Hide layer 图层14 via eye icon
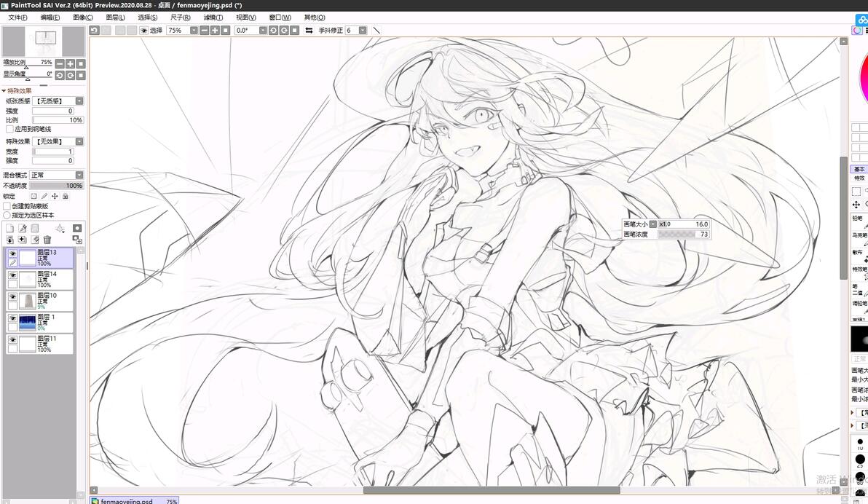The height and width of the screenshot is (504, 868). pyautogui.click(x=12, y=275)
